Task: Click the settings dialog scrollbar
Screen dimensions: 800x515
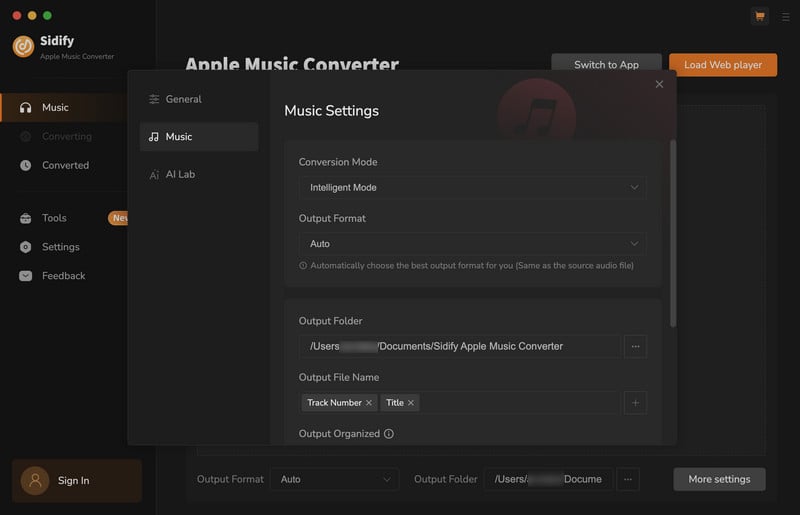Action: pos(673,233)
